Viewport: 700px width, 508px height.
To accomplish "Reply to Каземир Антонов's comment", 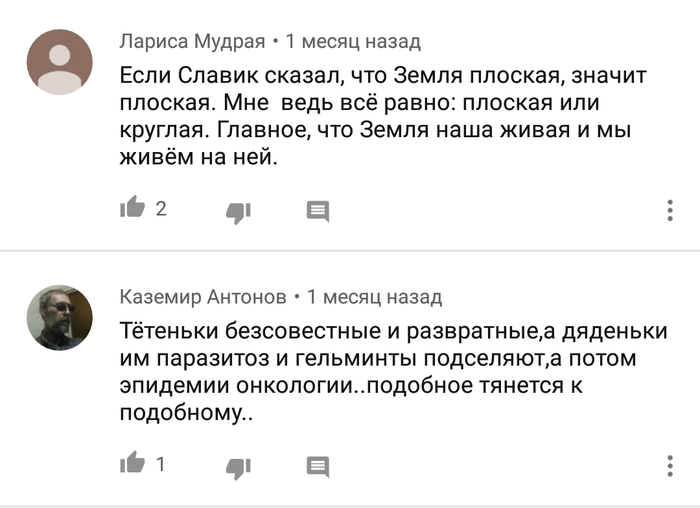I will click(318, 466).
